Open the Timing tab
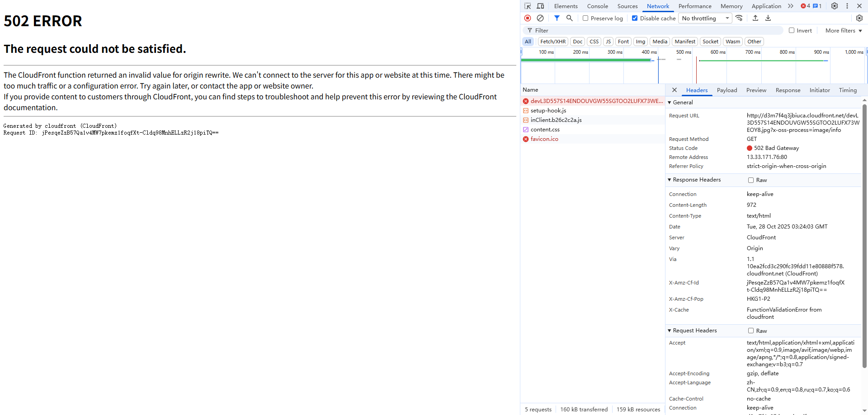 [848, 90]
